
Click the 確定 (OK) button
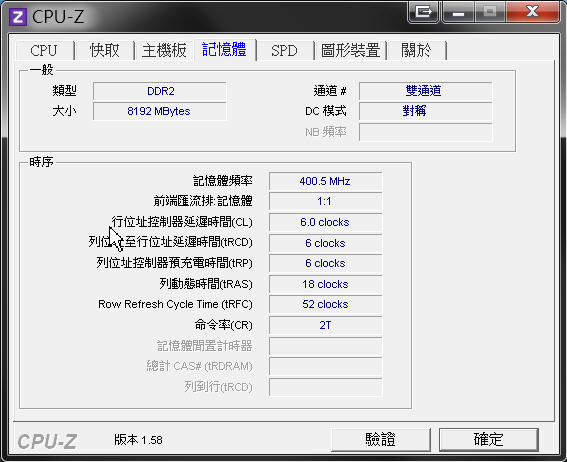tap(489, 440)
